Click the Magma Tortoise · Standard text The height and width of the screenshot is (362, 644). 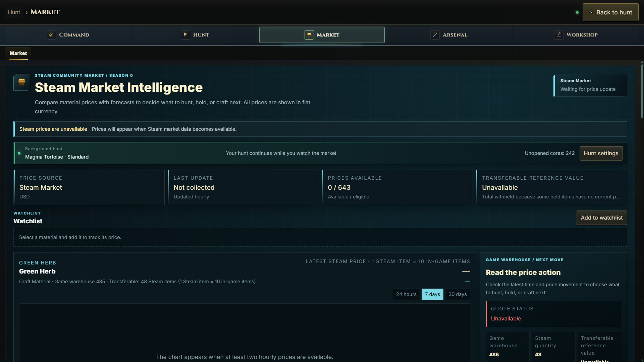tap(57, 157)
